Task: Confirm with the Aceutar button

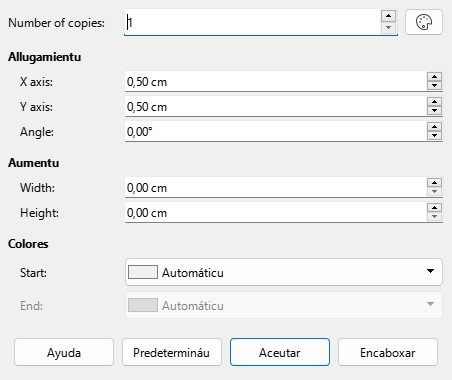Action: (280, 352)
